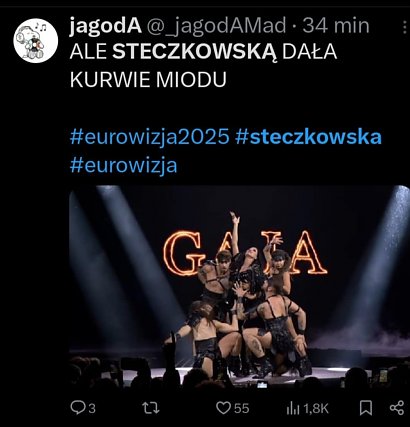Open the three-dot more options menu
The width and height of the screenshot is (410, 427).
pos(405,27)
